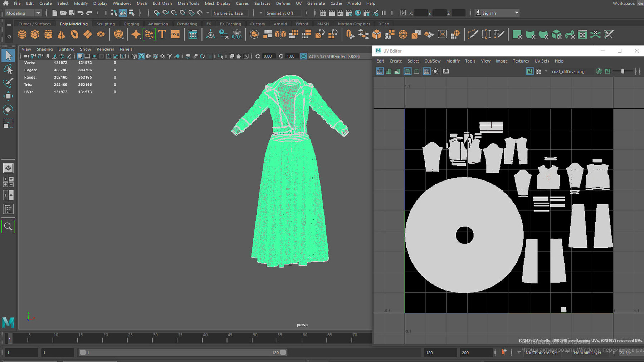Open the Cut/Sew menu in UV Editor
The image size is (644, 362).
click(x=432, y=61)
